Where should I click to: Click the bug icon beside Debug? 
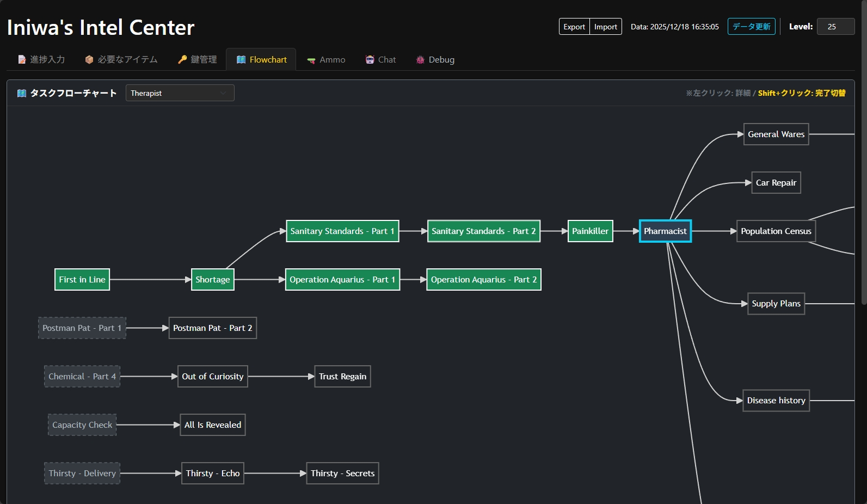coord(420,60)
